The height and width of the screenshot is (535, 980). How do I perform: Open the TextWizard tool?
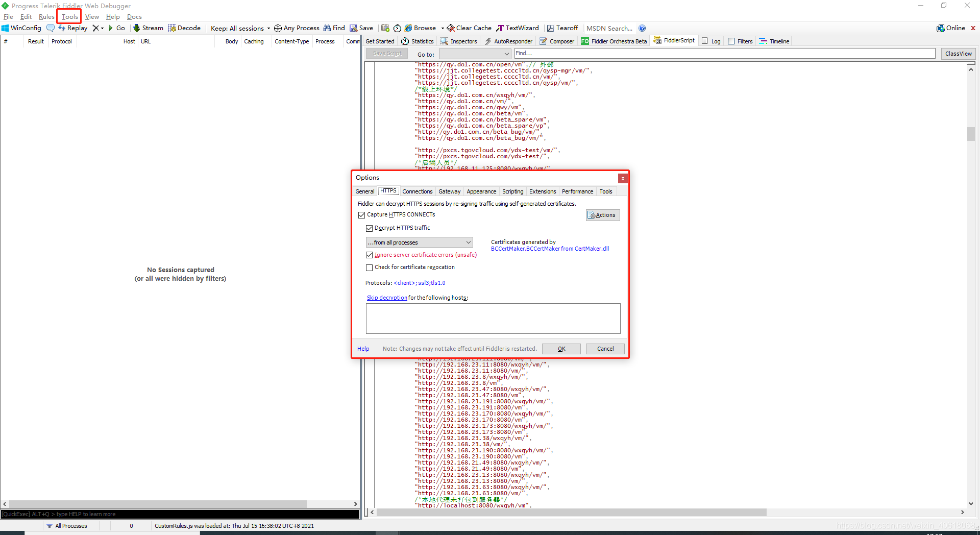coord(518,28)
